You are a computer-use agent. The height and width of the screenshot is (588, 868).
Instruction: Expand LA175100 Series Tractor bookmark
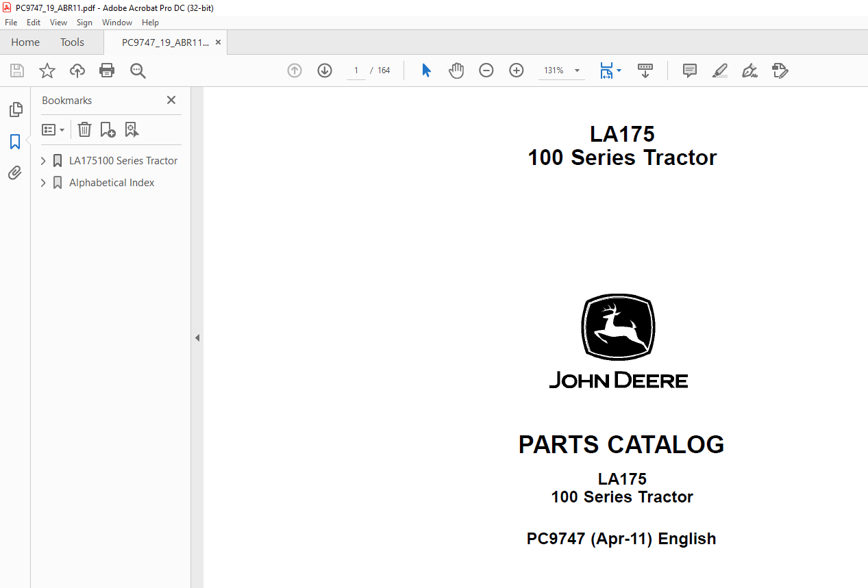(x=43, y=161)
